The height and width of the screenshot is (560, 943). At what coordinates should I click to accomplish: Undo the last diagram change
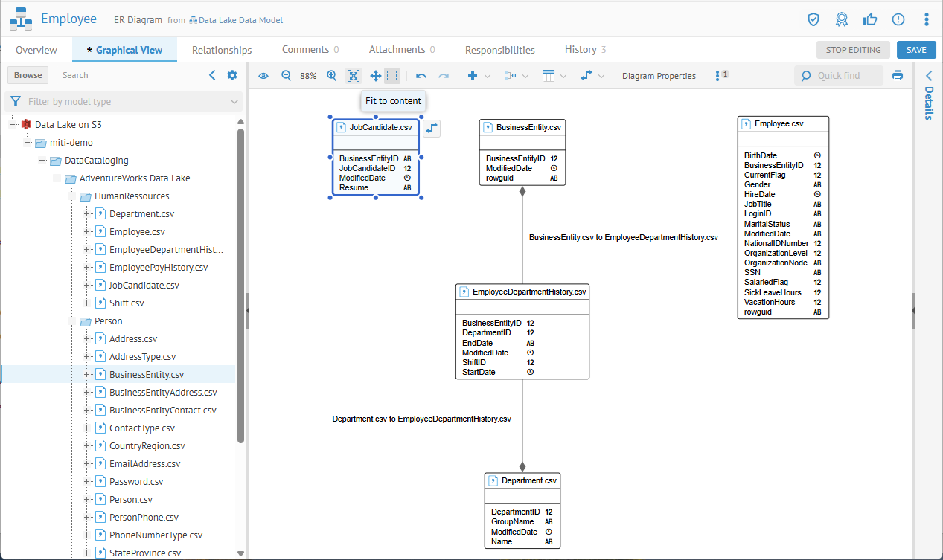pyautogui.click(x=421, y=76)
